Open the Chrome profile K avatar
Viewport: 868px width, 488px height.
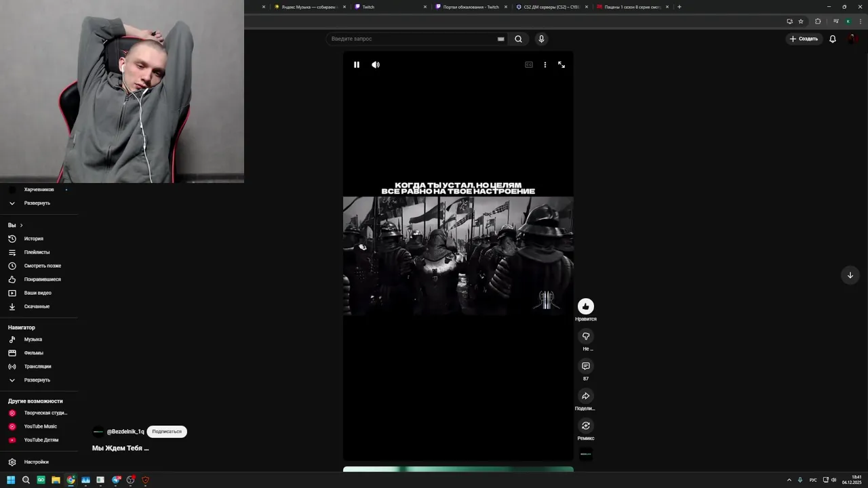click(848, 21)
